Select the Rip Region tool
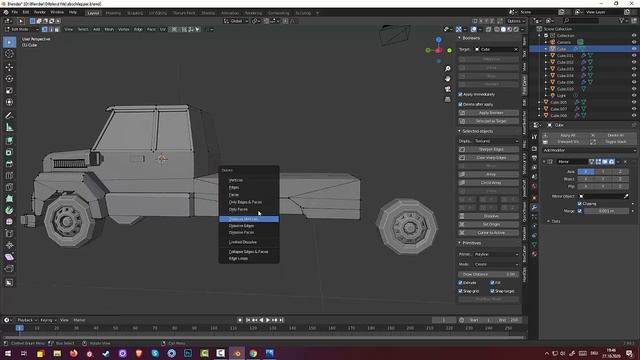 coord(9,269)
